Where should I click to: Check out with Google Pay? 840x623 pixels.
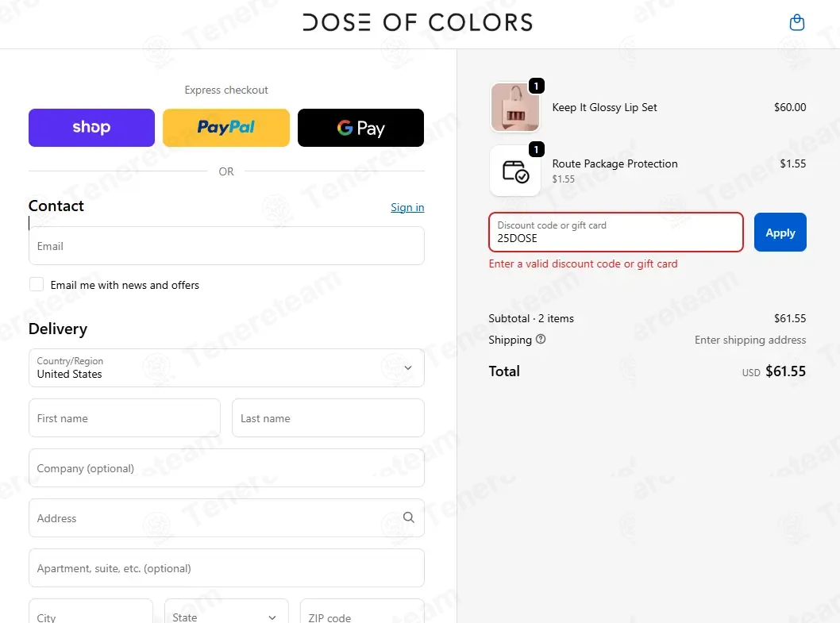[360, 128]
